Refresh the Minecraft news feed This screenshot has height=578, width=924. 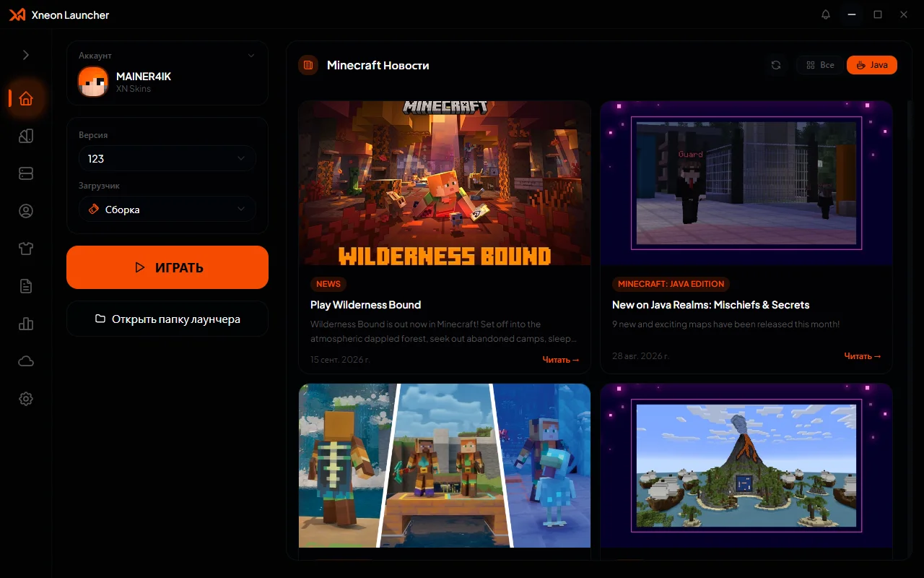point(776,65)
